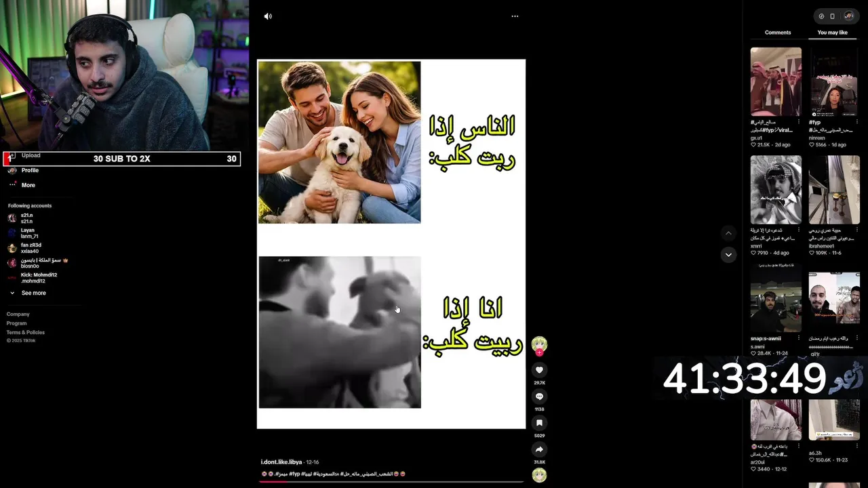Image resolution: width=868 pixels, height=488 pixels.
Task: Open biosn0o account avatar
Action: tap(12, 263)
